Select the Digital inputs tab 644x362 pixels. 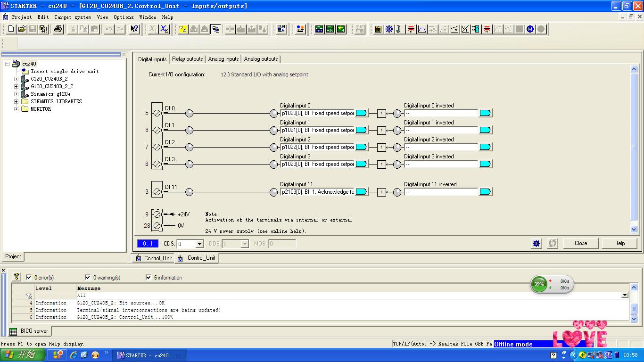[152, 59]
